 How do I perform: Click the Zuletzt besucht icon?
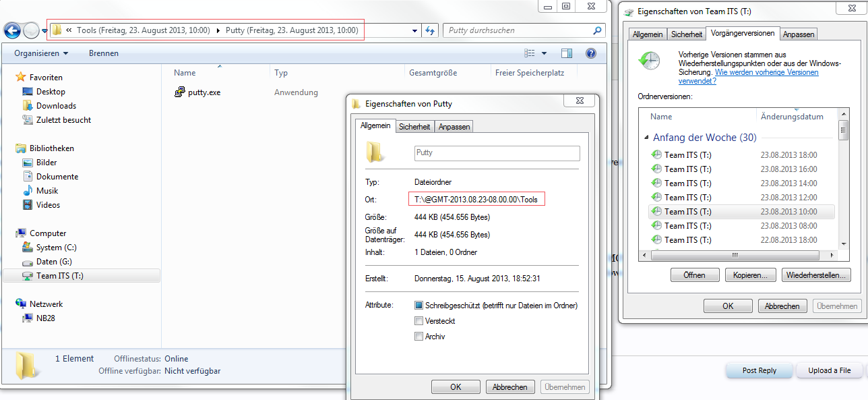click(x=28, y=120)
